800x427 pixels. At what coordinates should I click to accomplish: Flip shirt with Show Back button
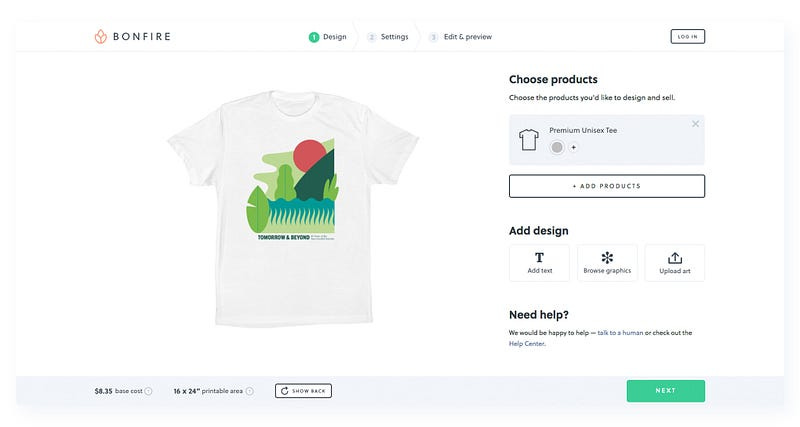click(x=303, y=391)
